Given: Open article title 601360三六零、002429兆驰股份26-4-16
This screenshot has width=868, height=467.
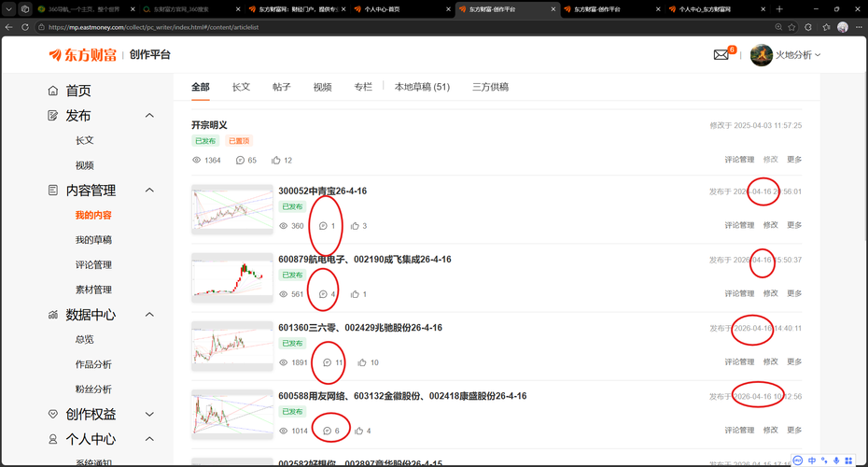Looking at the screenshot, I should (x=360, y=328).
